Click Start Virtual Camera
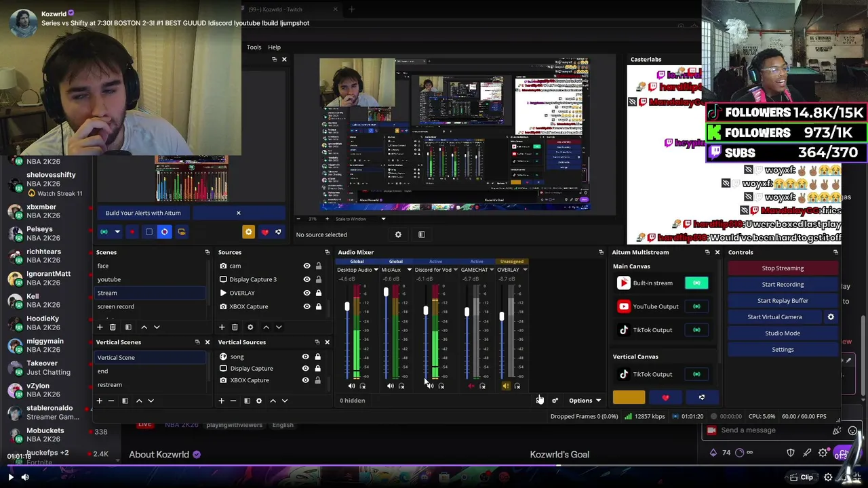868x488 pixels. [x=774, y=317]
